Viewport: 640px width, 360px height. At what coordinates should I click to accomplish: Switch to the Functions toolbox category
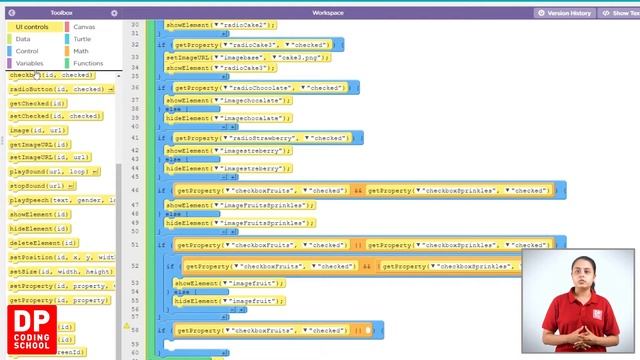[88, 64]
